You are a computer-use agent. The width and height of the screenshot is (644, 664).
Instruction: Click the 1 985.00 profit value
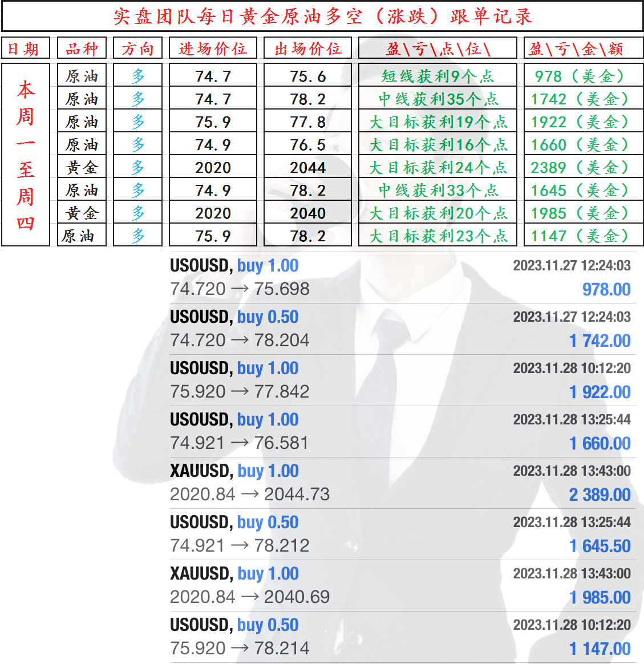(x=600, y=597)
